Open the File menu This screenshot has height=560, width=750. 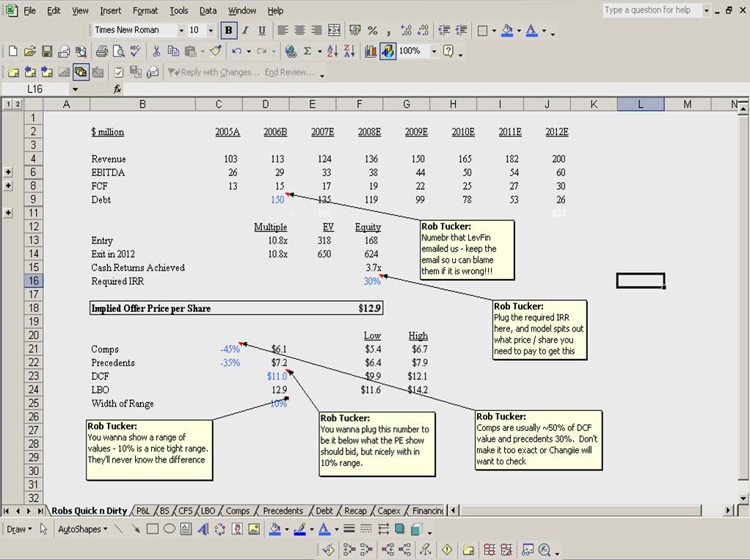pos(29,10)
